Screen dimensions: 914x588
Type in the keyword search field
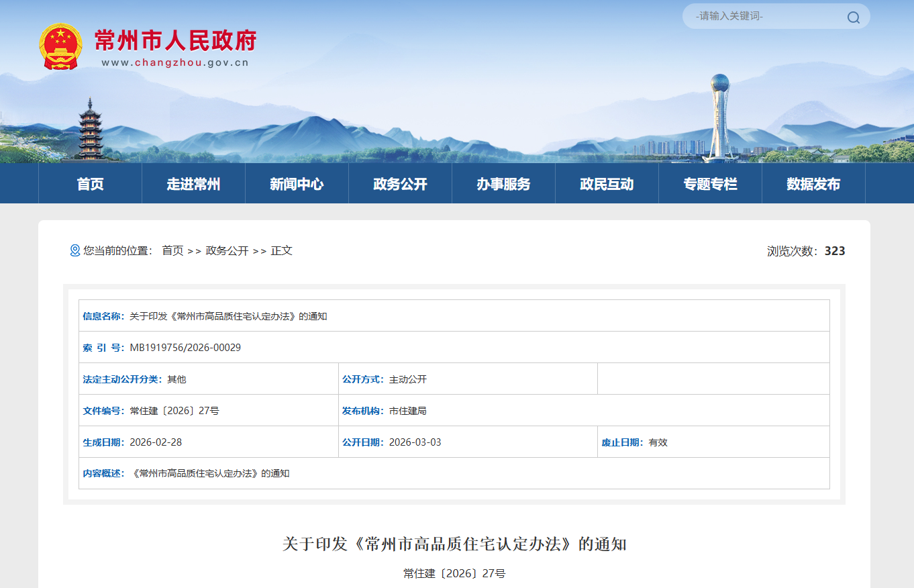[x=765, y=16]
